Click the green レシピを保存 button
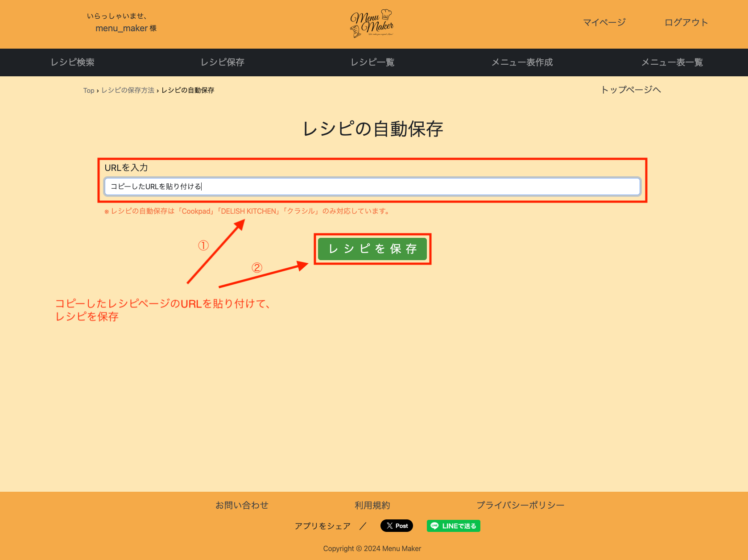This screenshot has height=560, width=748. 372,249
